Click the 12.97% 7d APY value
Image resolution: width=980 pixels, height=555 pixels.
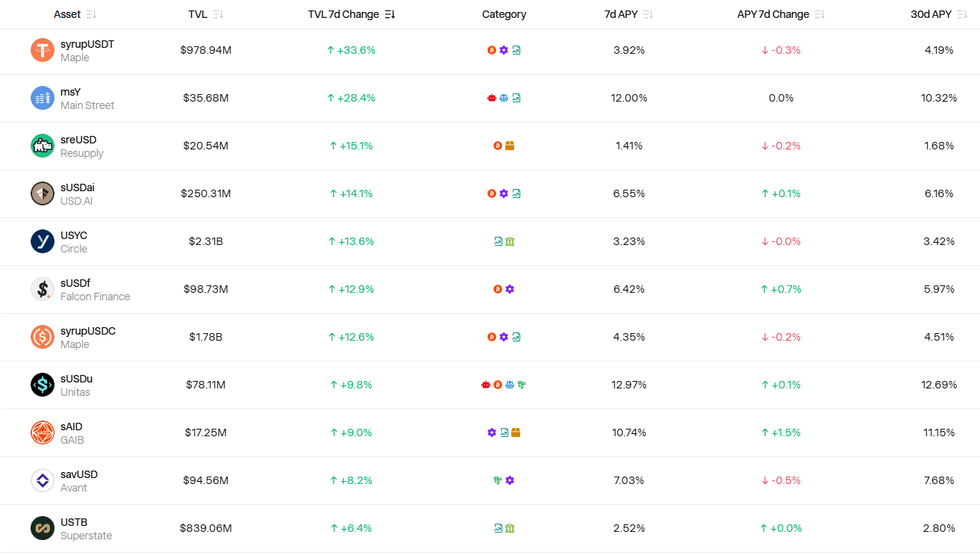629,385
